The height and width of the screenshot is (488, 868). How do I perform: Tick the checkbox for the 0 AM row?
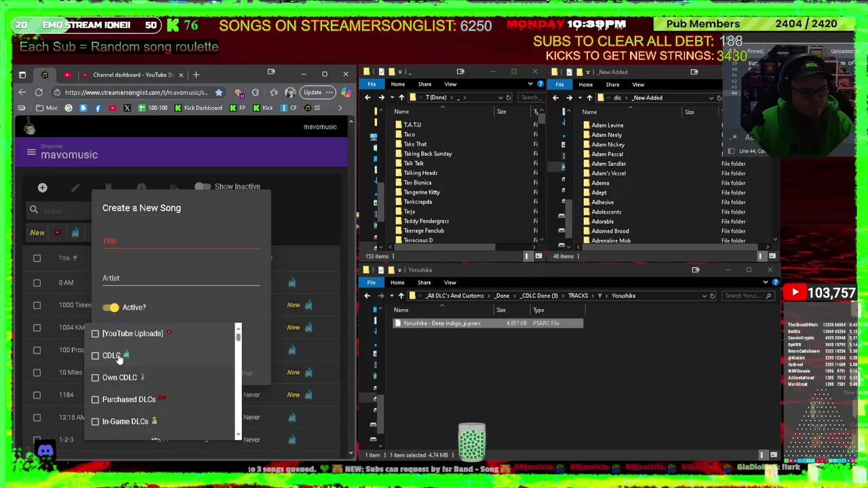coord(37,283)
